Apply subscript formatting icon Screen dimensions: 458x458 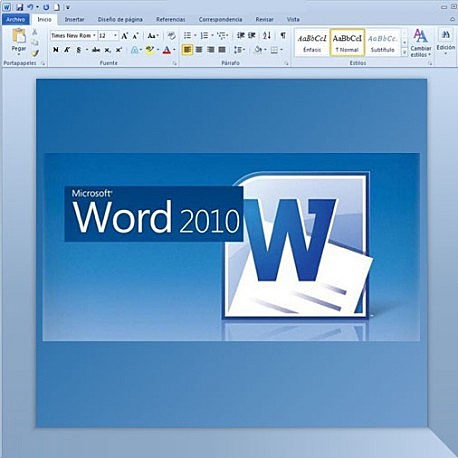(x=107, y=50)
